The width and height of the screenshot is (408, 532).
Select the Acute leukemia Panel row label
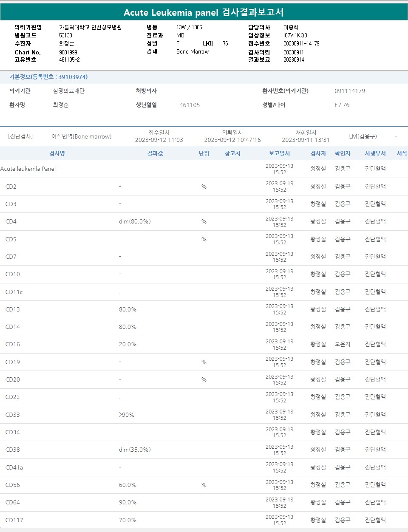tap(28, 169)
